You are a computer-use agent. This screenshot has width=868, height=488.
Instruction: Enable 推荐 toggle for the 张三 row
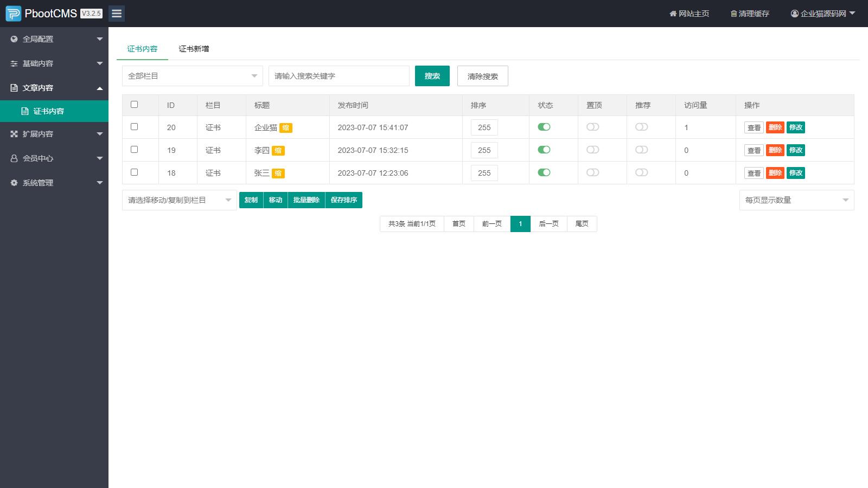click(x=641, y=172)
